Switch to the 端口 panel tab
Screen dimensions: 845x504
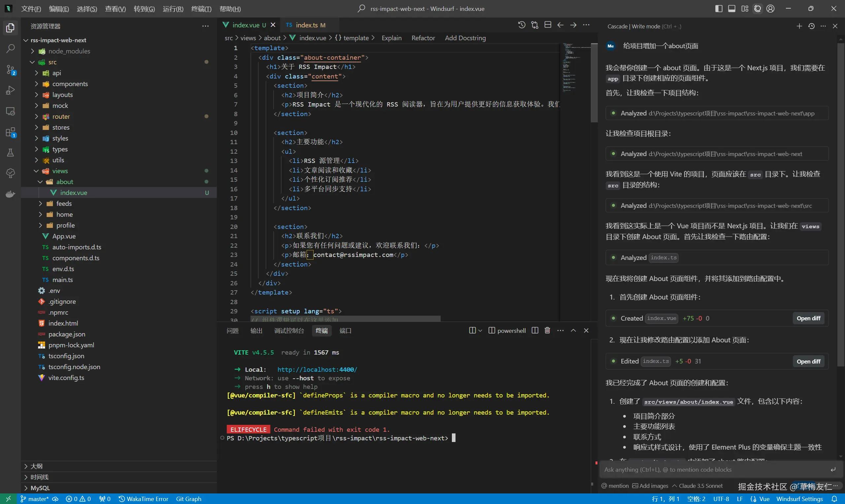[x=345, y=331]
